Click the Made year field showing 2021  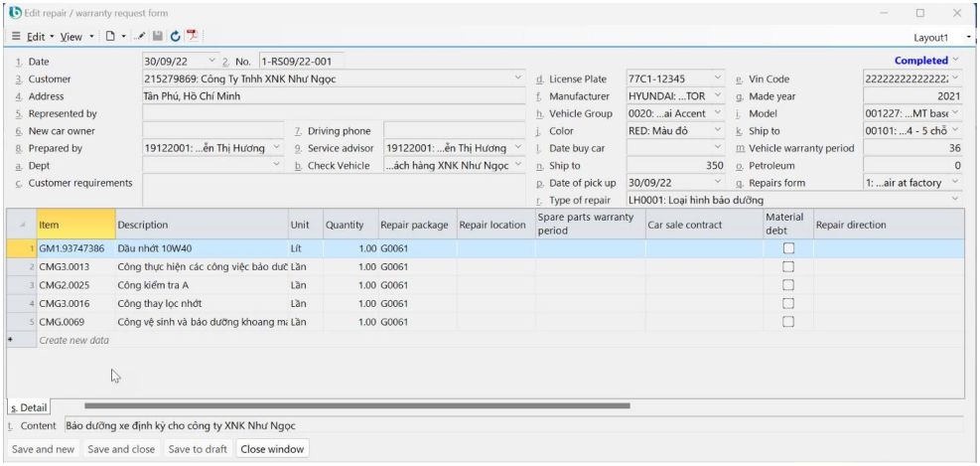point(912,96)
